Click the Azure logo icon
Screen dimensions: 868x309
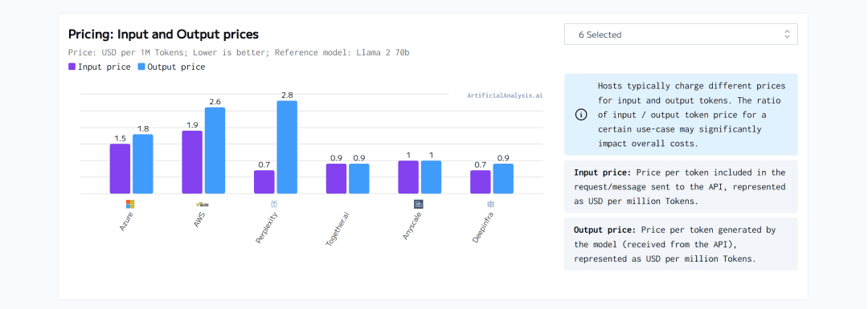coord(130,204)
